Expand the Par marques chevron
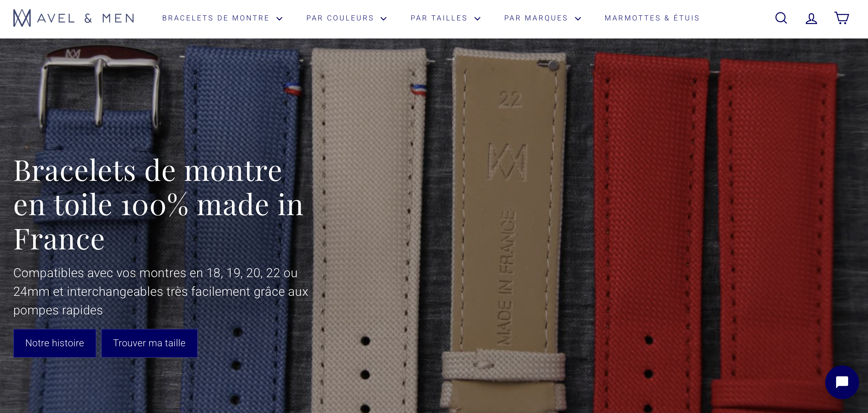 578,19
